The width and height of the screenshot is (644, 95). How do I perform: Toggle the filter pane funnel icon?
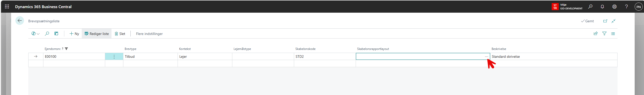604,33
